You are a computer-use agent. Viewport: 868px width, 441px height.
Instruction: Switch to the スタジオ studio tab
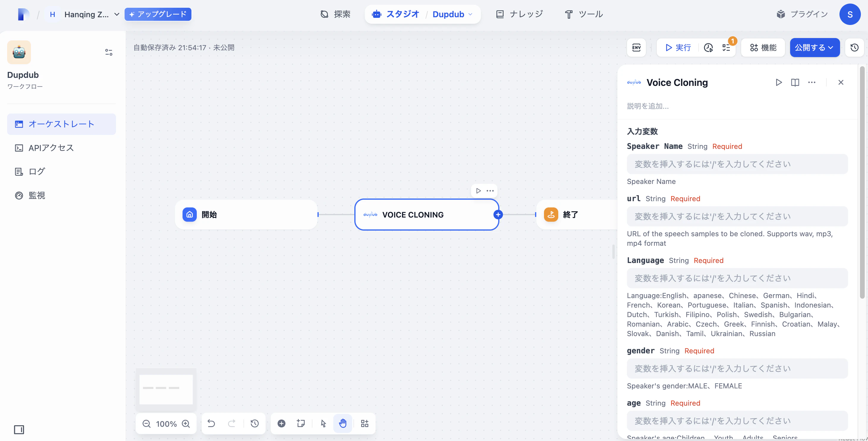tap(396, 14)
